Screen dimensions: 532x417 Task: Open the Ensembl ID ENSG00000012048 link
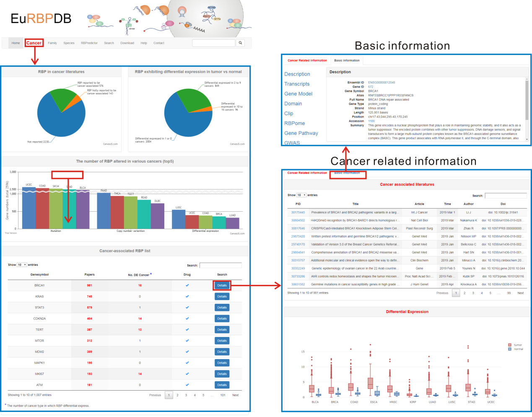point(381,83)
